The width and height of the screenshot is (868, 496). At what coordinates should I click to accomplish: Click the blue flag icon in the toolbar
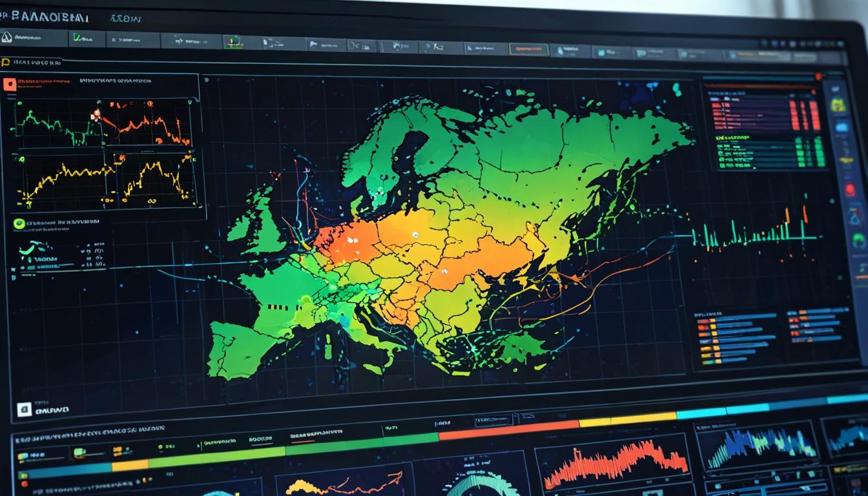pos(315,45)
